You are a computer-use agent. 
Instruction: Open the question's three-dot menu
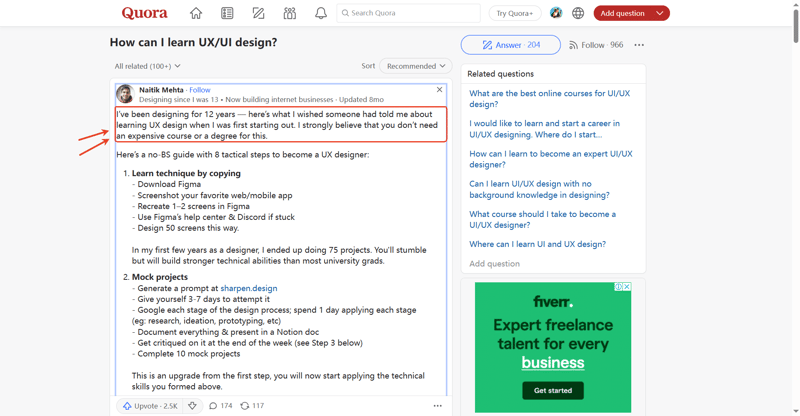coord(639,45)
